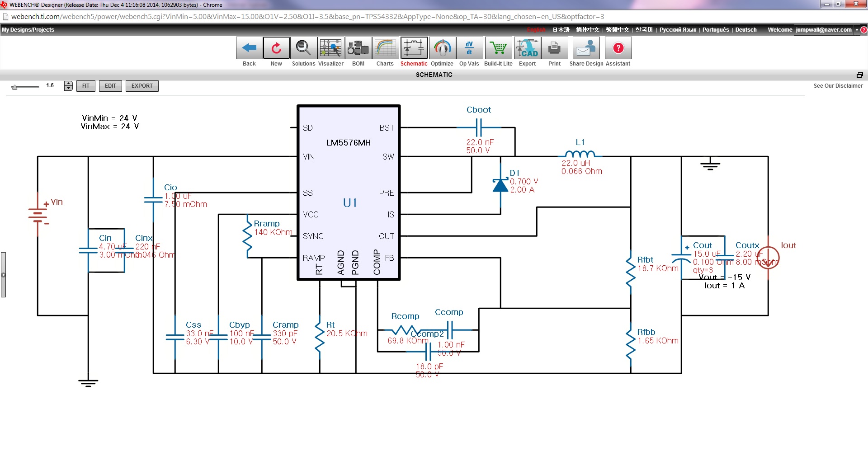Expand the left side panel handle

[3, 275]
